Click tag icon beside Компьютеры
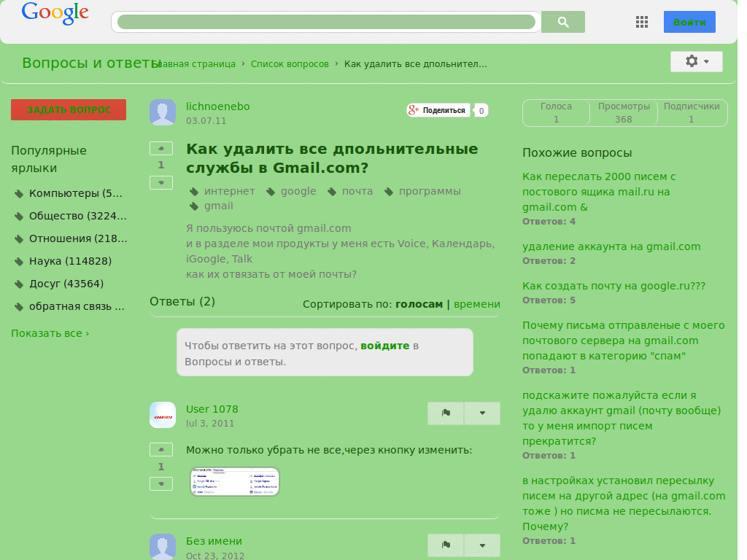This screenshot has height=560, width=747. click(18, 194)
